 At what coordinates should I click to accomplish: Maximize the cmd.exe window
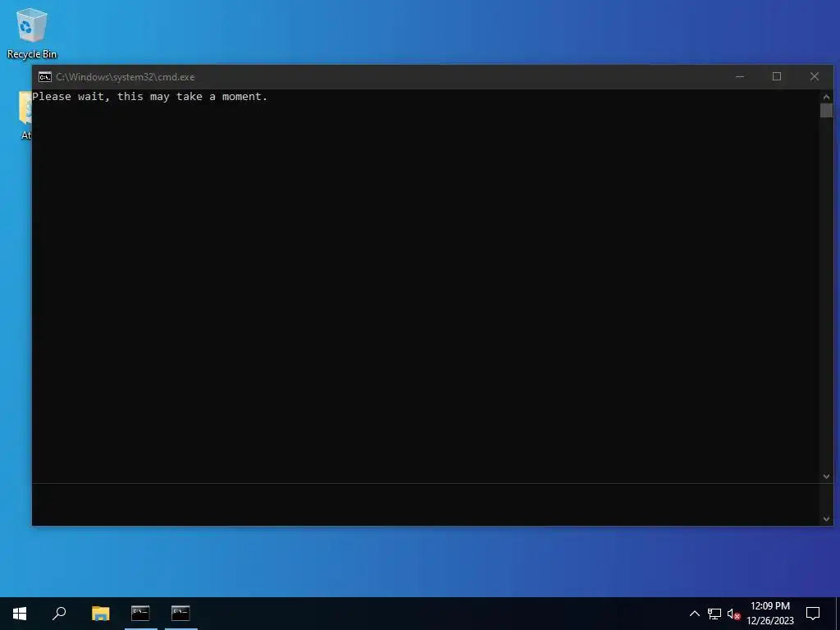pos(777,76)
